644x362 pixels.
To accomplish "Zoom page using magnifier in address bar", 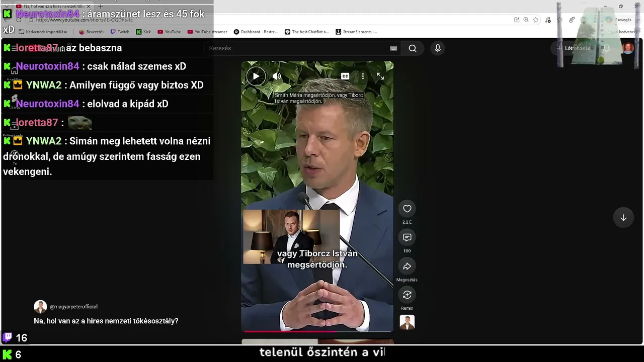I will [x=526, y=20].
